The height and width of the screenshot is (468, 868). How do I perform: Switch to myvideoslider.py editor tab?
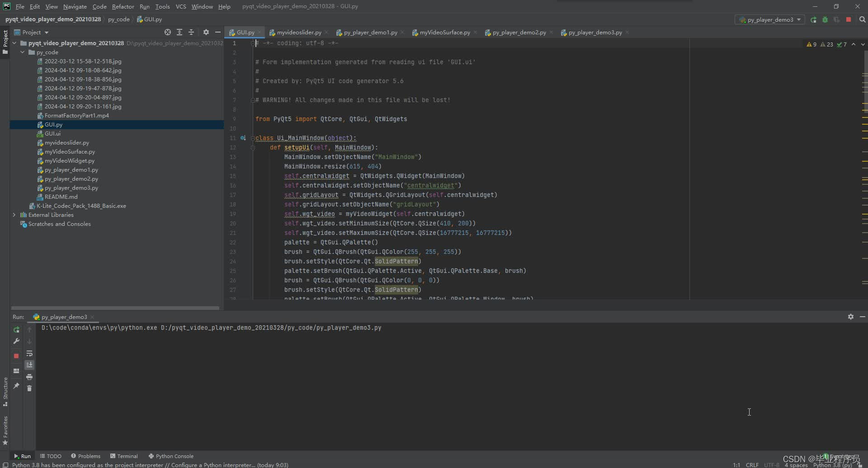(x=299, y=32)
